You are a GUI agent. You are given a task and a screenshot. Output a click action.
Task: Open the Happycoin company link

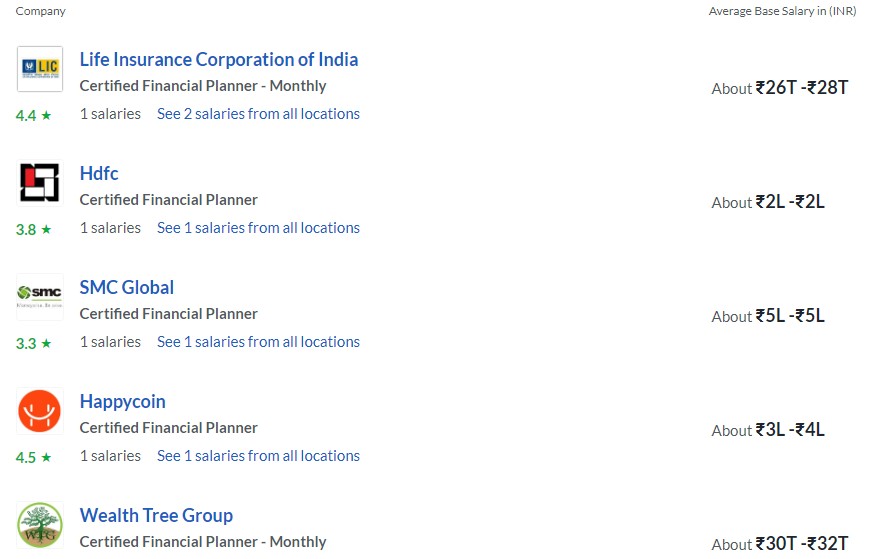(x=123, y=402)
